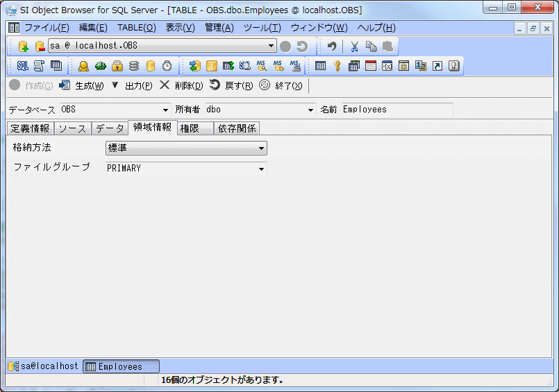The height and width of the screenshot is (392, 559).
Task: Click the padlock icon in toolbar
Action: tap(117, 66)
